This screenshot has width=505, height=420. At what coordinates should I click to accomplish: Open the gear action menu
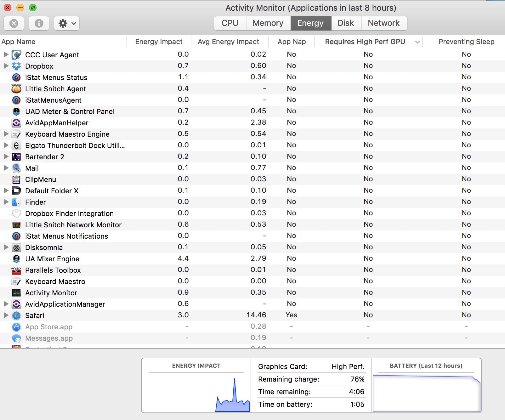click(x=67, y=23)
